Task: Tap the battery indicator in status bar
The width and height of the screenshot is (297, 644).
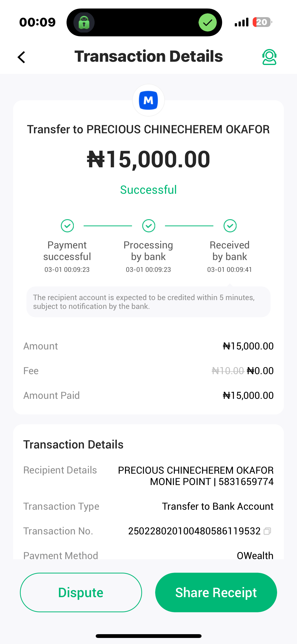Action: [262, 22]
